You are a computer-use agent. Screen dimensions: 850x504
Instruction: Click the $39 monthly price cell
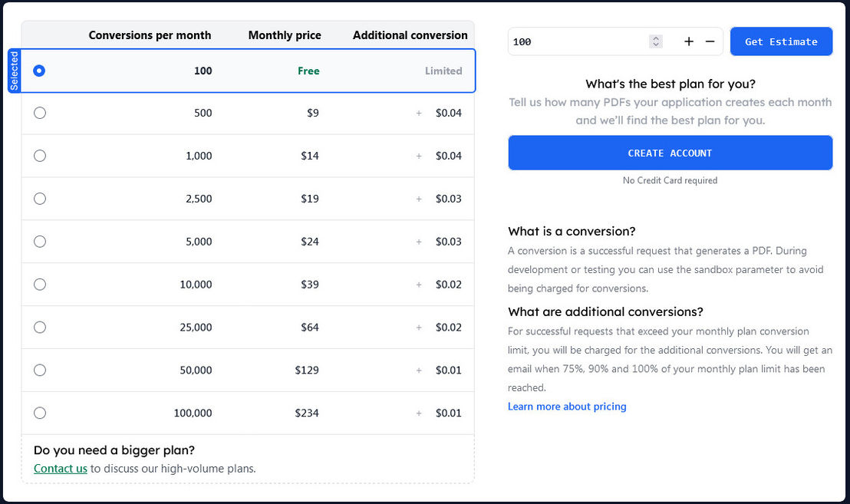point(310,284)
